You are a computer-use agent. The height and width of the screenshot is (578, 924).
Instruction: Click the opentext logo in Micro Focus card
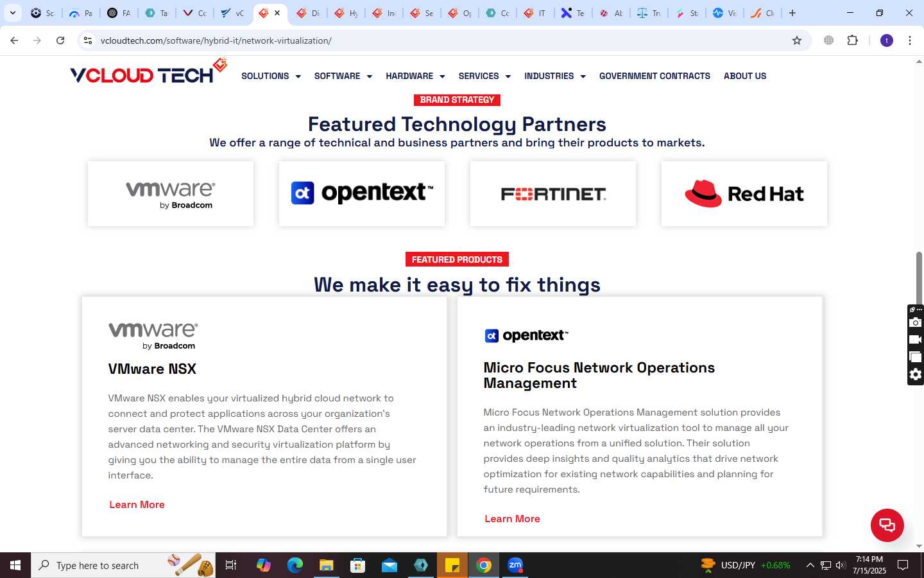[x=526, y=335]
